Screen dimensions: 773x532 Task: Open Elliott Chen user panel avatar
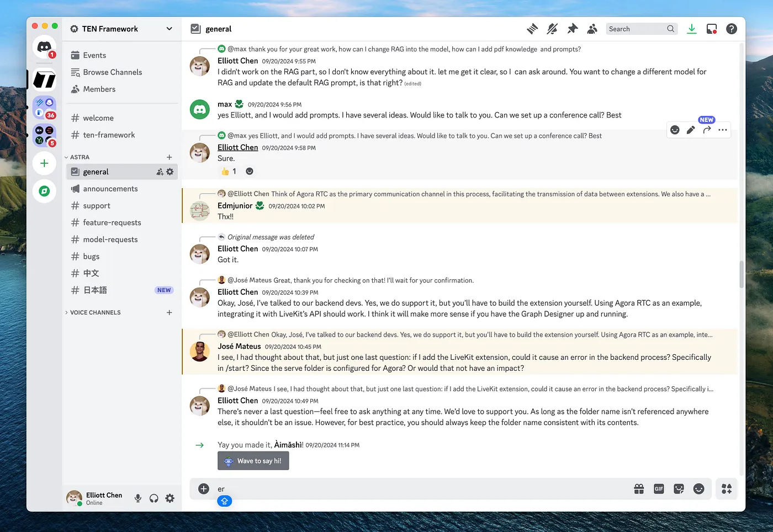click(74, 498)
